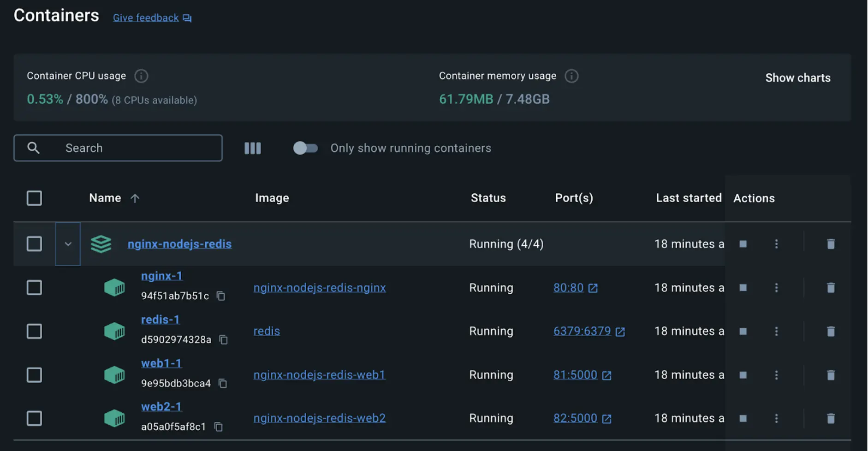Open the column display settings icon

click(252, 148)
